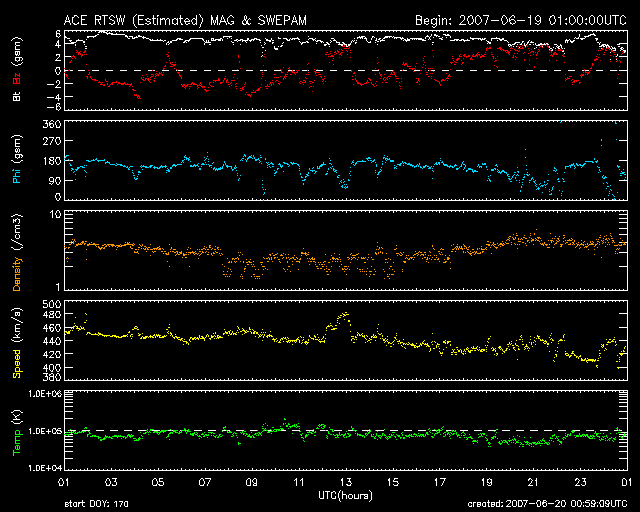640x512 pixels.
Task: Click the '380' tick on the Speed axis
Action: click(x=52, y=377)
